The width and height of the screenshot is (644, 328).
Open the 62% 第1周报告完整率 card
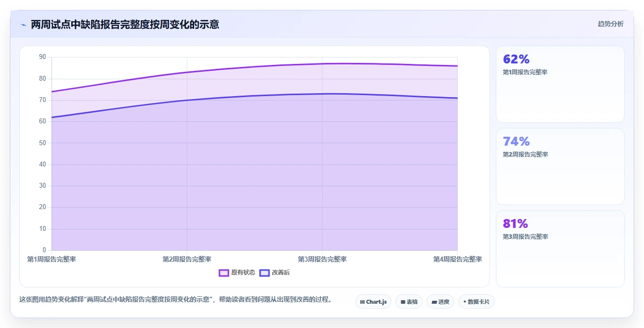pyautogui.click(x=560, y=84)
